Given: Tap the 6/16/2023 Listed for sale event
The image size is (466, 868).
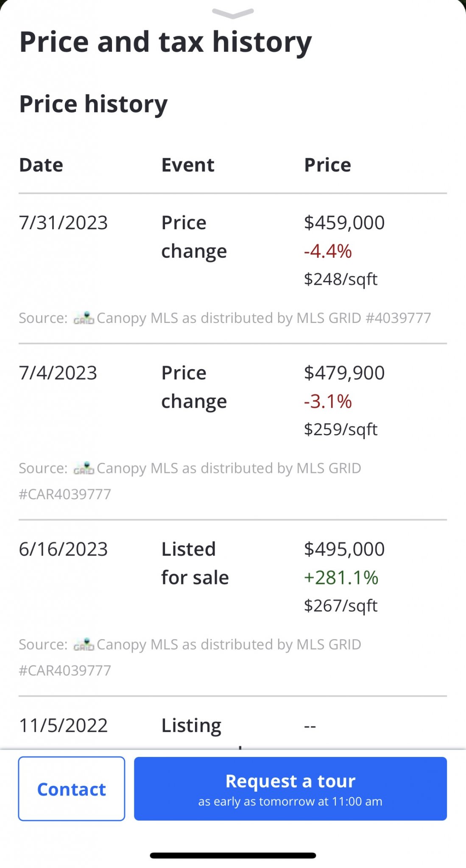Looking at the screenshot, I should click(195, 563).
